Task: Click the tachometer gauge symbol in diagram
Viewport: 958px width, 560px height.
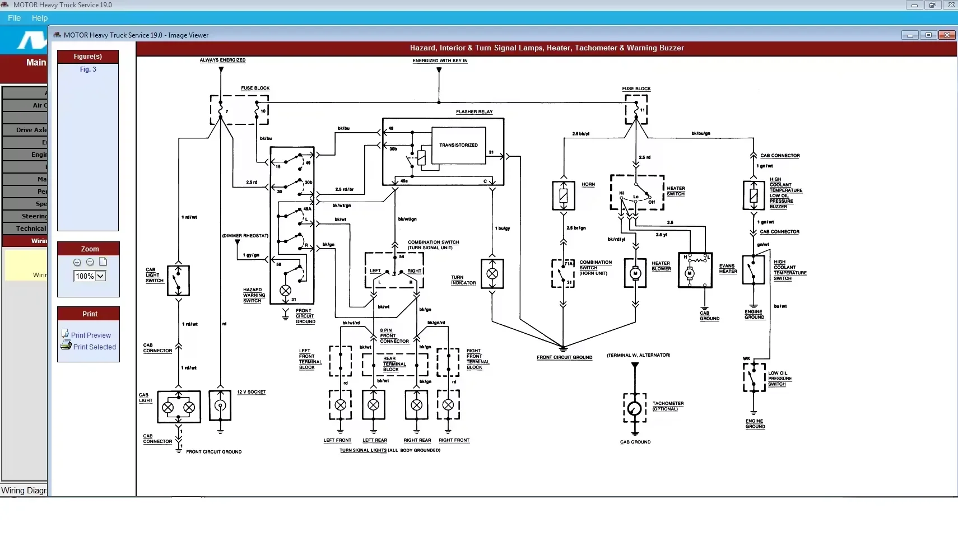Action: click(x=635, y=408)
